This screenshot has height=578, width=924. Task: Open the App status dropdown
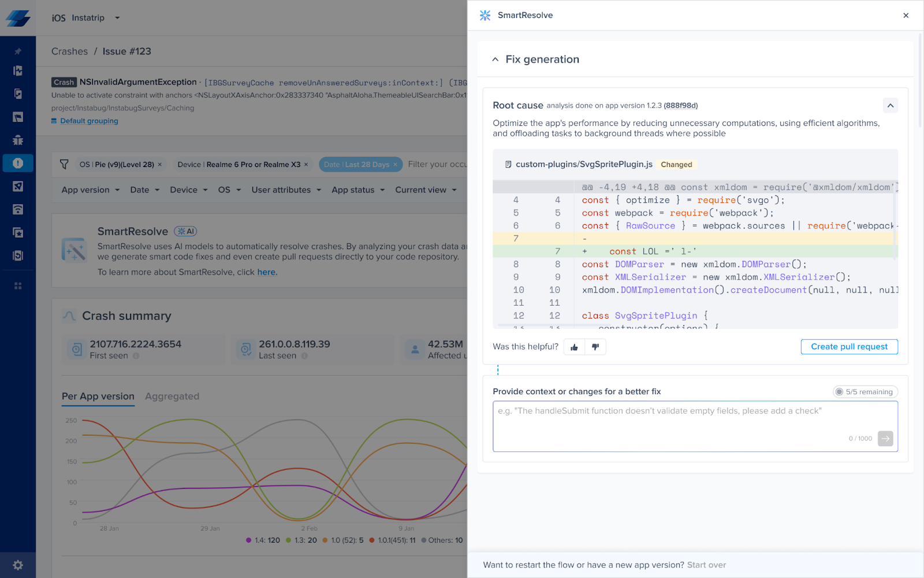pyautogui.click(x=358, y=190)
